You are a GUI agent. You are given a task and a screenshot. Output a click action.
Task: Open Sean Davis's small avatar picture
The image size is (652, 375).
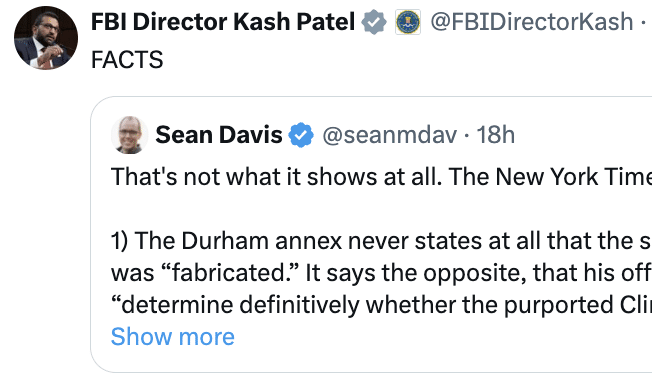tap(129, 135)
